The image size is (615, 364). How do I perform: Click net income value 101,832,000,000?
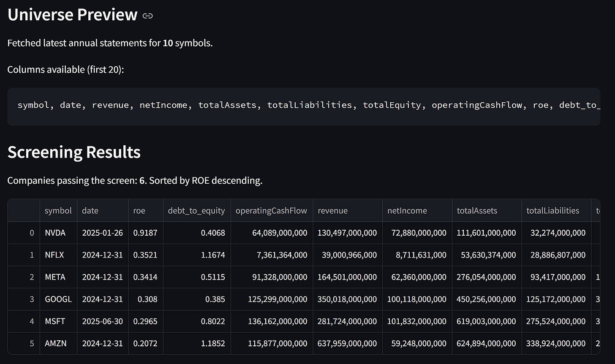(417, 321)
